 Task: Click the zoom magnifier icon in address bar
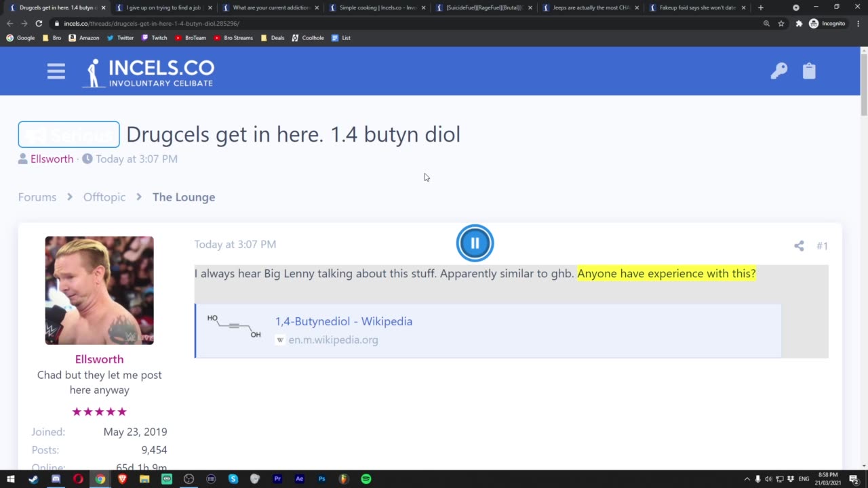point(766,23)
